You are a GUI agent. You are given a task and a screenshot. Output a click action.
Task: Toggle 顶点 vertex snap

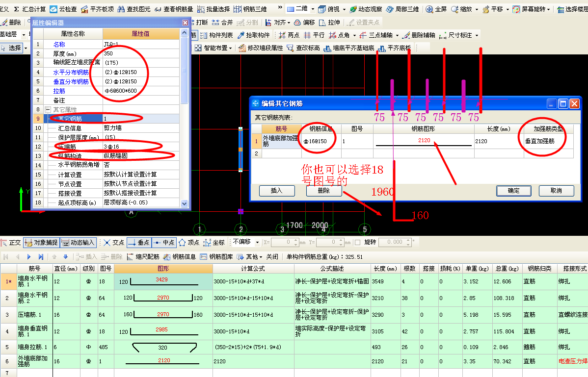point(189,243)
